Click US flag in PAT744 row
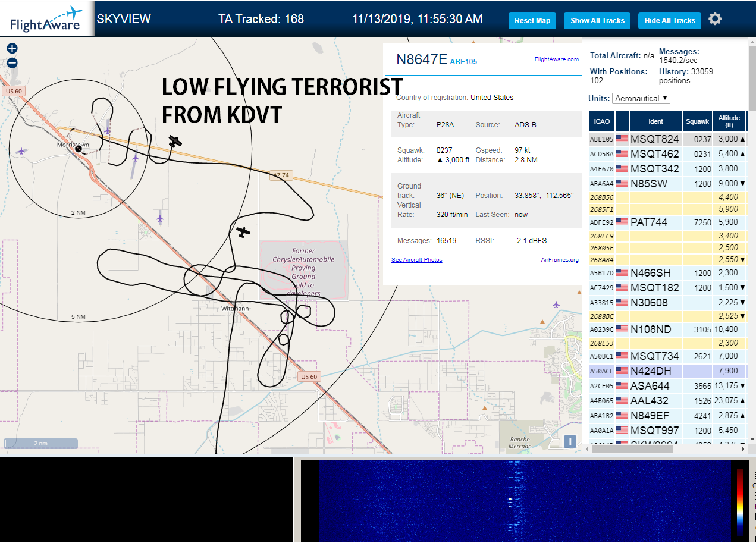Viewport: 756px width, 543px height. (x=622, y=222)
